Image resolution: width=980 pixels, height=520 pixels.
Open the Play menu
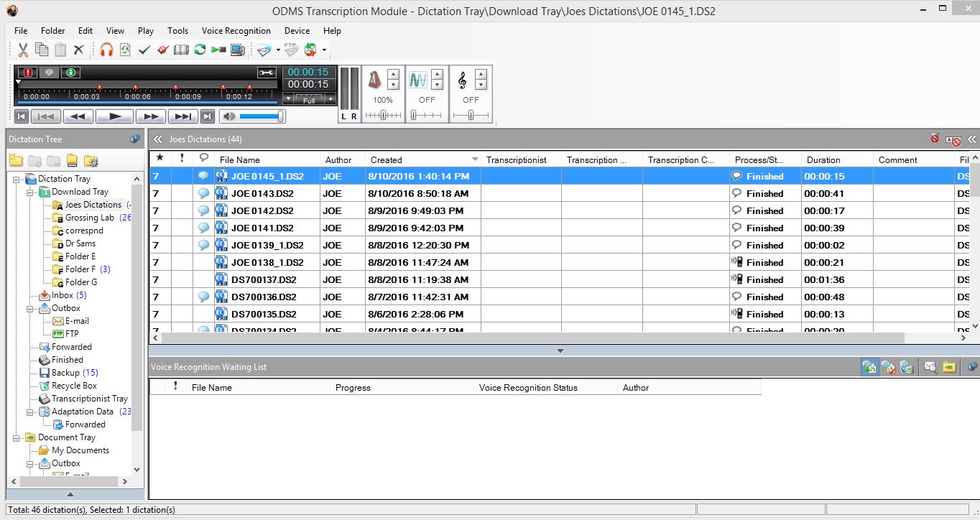coord(146,31)
